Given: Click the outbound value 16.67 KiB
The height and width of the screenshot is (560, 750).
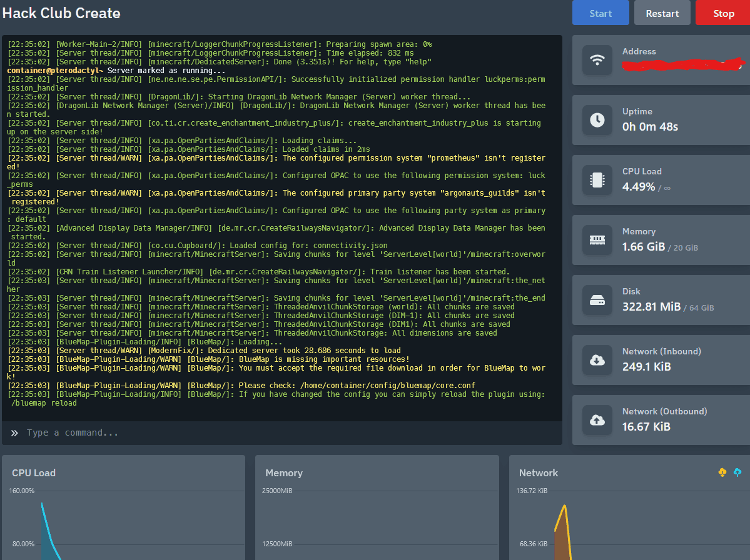Looking at the screenshot, I should point(646,427).
